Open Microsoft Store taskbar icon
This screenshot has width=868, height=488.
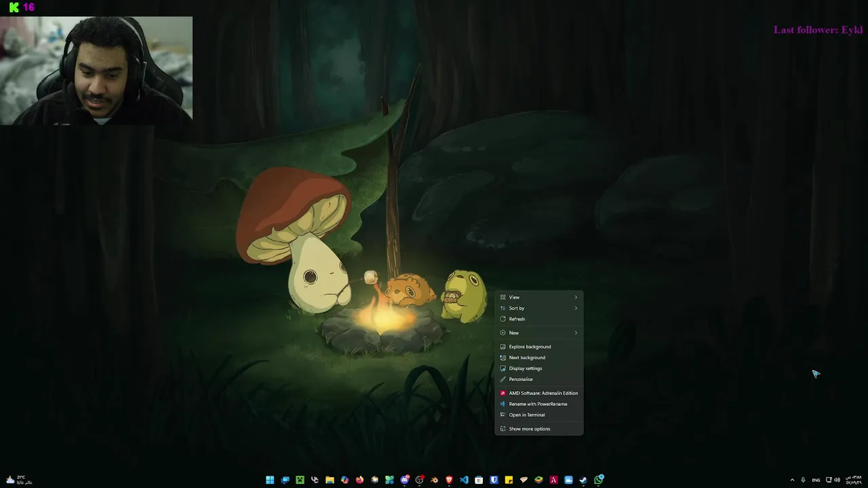click(479, 480)
